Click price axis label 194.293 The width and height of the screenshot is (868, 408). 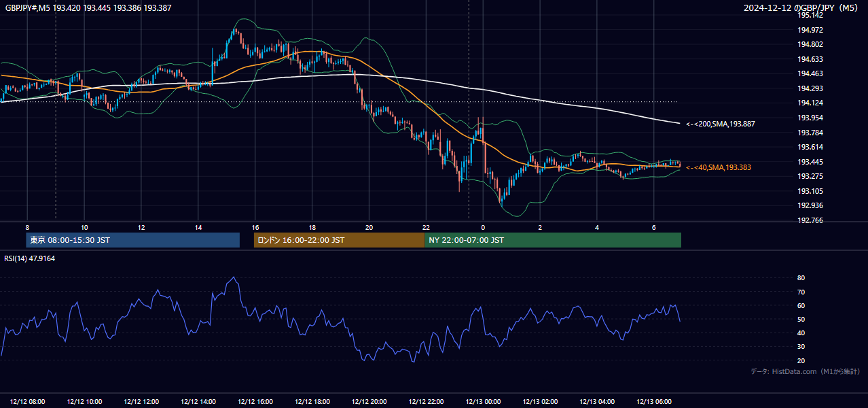(x=810, y=88)
